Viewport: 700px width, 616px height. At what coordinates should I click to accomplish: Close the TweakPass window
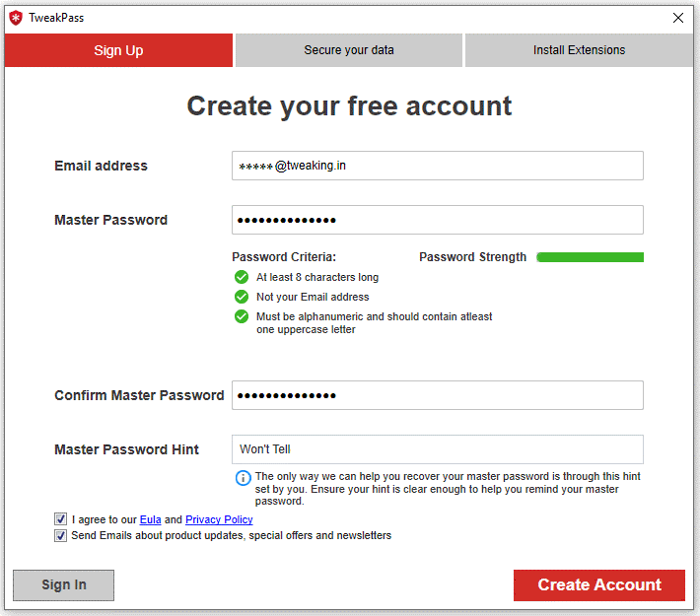pyautogui.click(x=678, y=18)
